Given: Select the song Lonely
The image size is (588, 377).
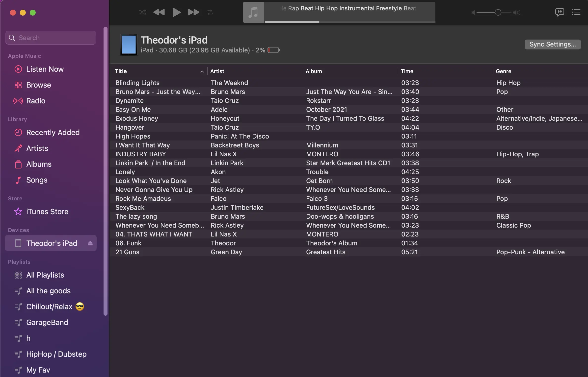Looking at the screenshot, I should pos(349,172).
